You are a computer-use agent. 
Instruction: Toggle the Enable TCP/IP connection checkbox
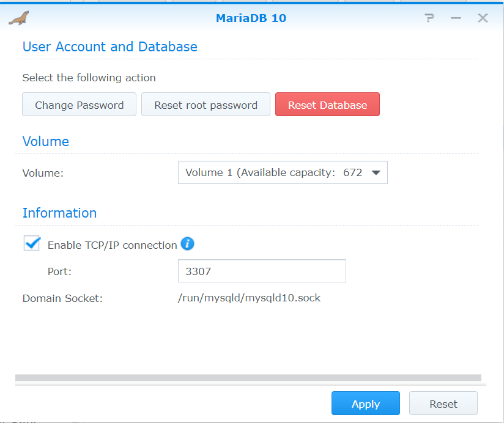click(32, 244)
